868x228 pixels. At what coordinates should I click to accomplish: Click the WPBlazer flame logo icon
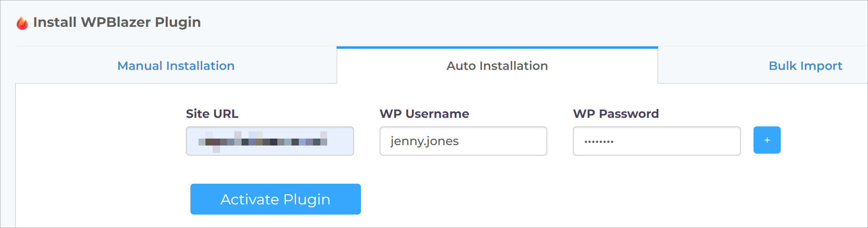22,23
